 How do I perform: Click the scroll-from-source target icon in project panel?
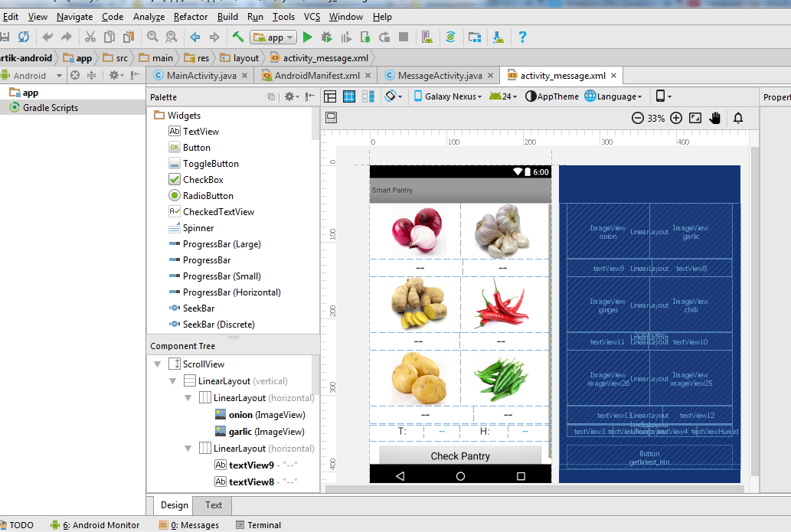(75, 76)
